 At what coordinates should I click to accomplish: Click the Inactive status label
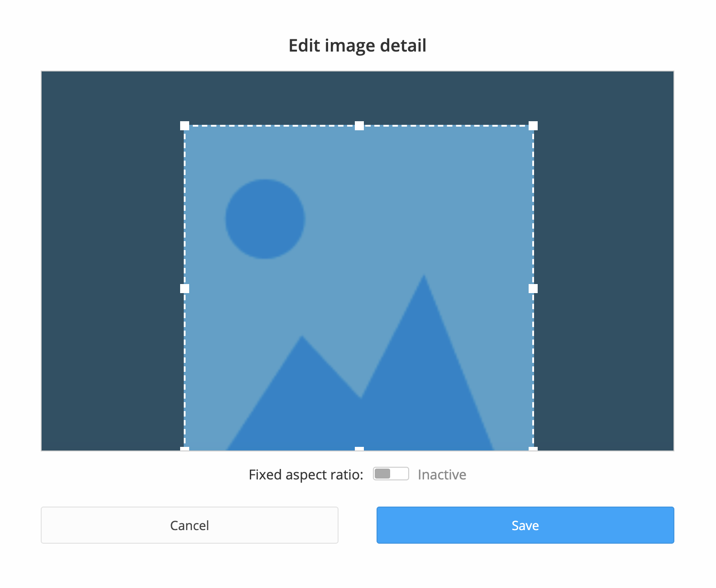coord(442,474)
